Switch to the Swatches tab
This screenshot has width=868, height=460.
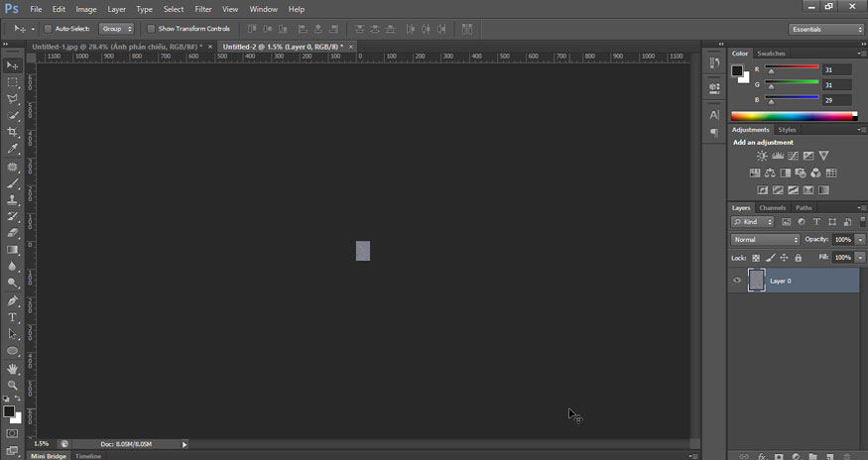click(x=771, y=54)
